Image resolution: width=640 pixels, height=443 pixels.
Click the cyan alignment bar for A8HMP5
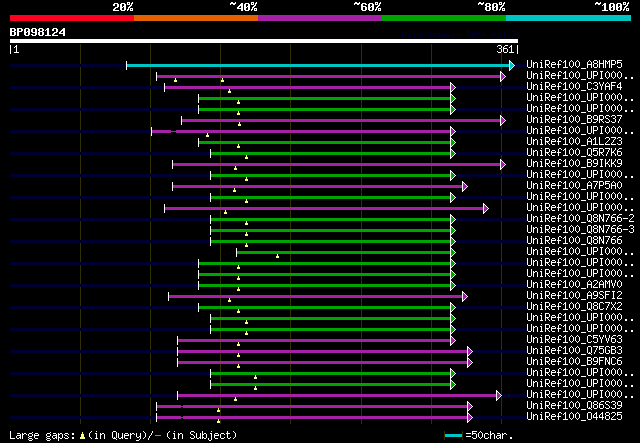(x=318, y=65)
